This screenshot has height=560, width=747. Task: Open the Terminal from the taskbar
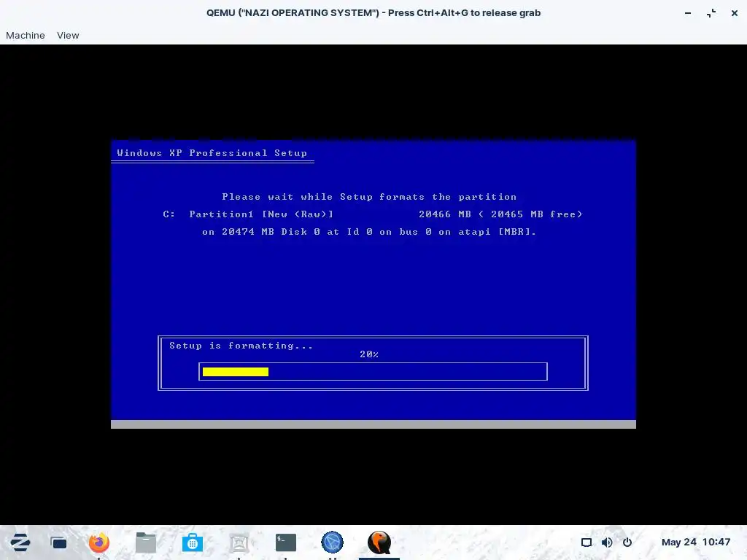[286, 542]
